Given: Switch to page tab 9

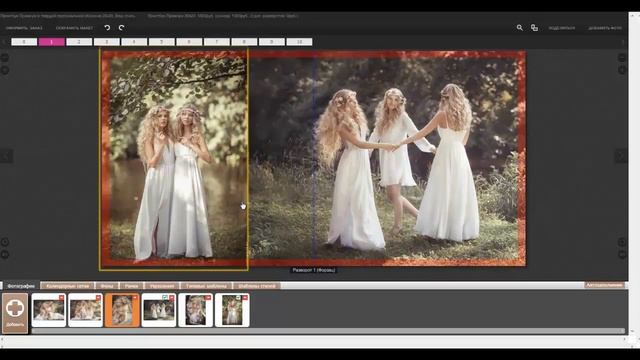Looking at the screenshot, I should point(272,42).
